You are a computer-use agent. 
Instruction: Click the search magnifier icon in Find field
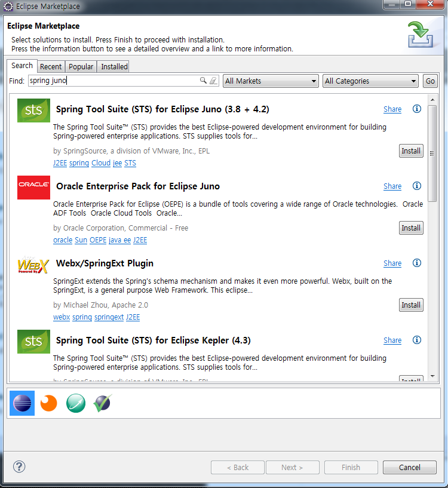(203, 81)
